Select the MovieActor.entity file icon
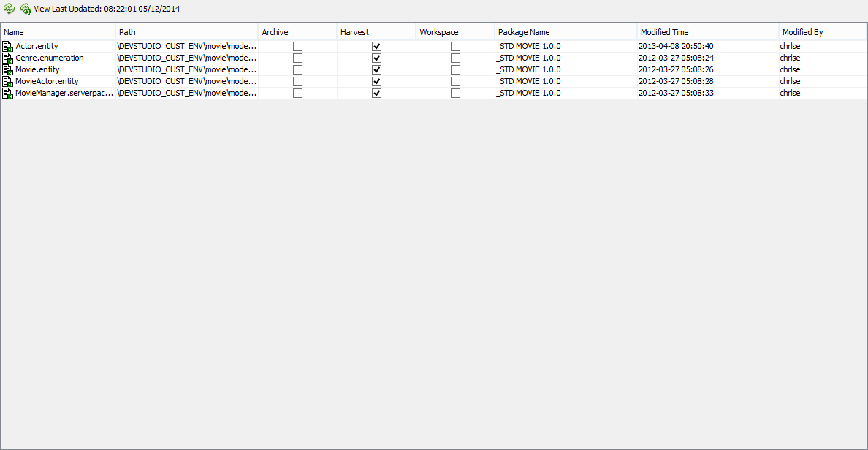Screen dimensions: 868x450 8,81
